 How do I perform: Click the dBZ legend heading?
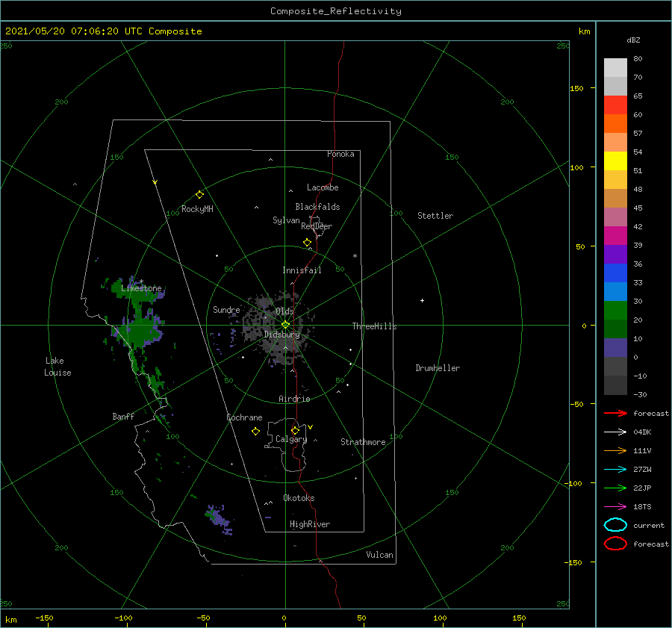point(633,40)
